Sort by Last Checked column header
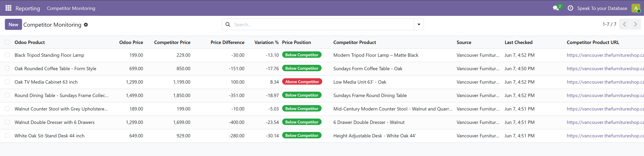644x156 pixels. click(518, 42)
